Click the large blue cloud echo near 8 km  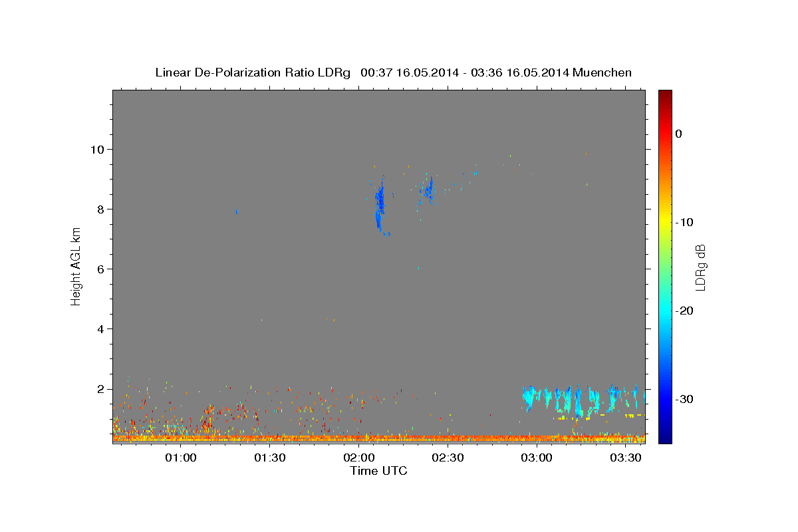(380, 205)
